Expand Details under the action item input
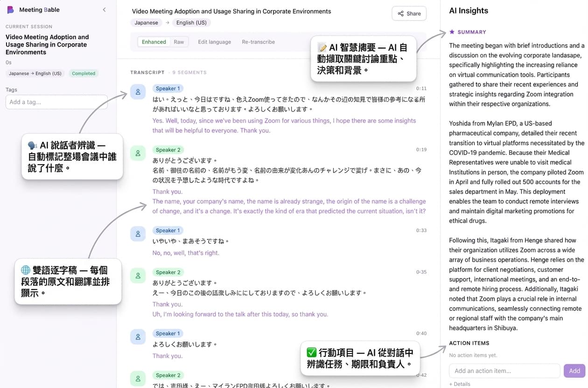Viewport: 588px width, 388px height. pos(459,384)
